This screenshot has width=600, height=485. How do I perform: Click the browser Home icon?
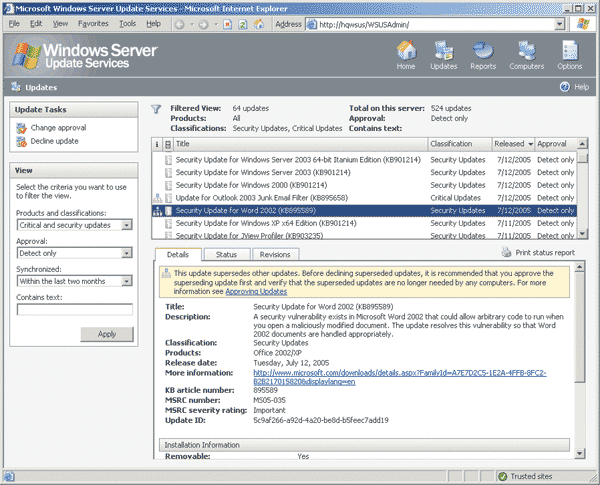coord(259,24)
